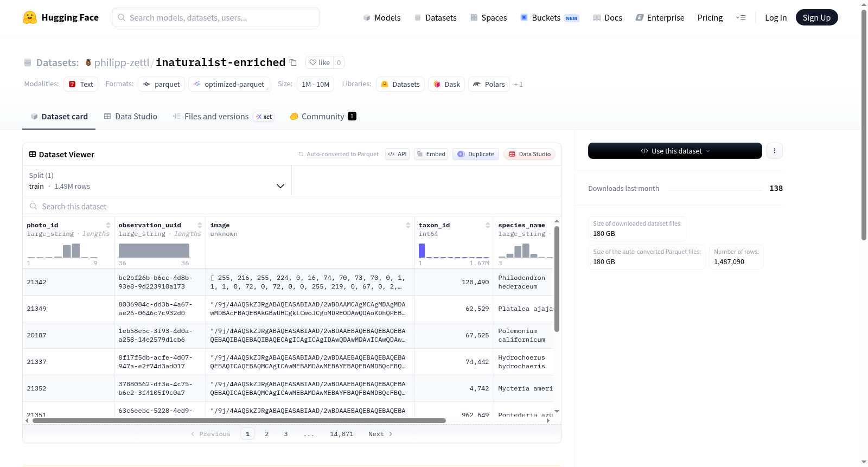Viewport: 868px width, 467px height.
Task: Click the table's horizontal scrollbar
Action: (239, 420)
